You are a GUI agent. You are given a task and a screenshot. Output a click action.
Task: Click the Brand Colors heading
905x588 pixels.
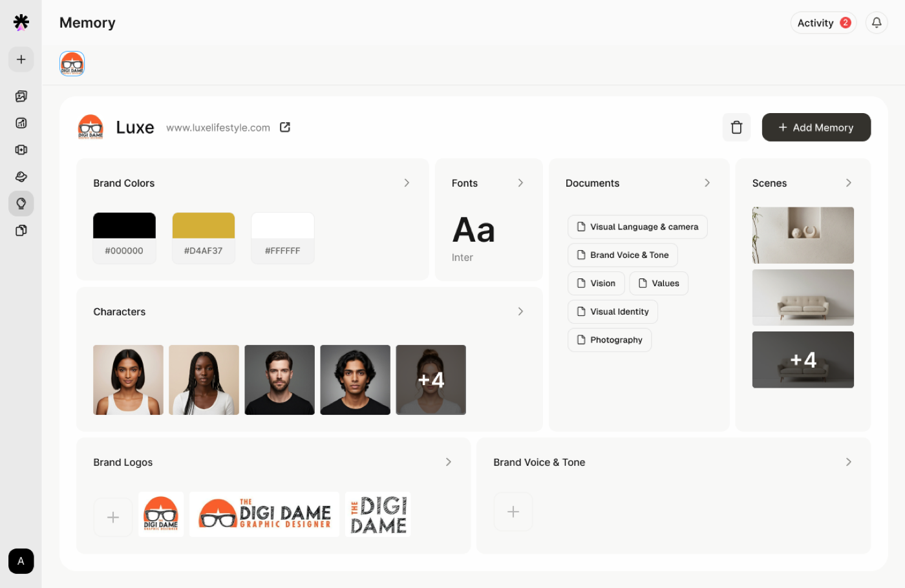coord(124,184)
